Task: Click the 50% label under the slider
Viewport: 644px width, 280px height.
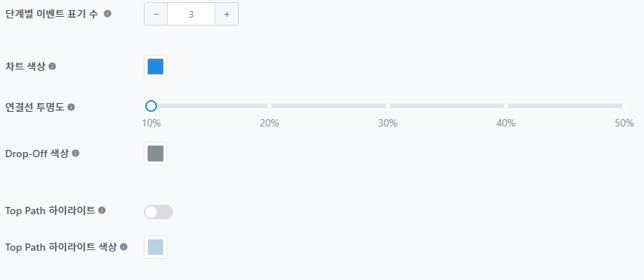Action: pyautogui.click(x=624, y=123)
